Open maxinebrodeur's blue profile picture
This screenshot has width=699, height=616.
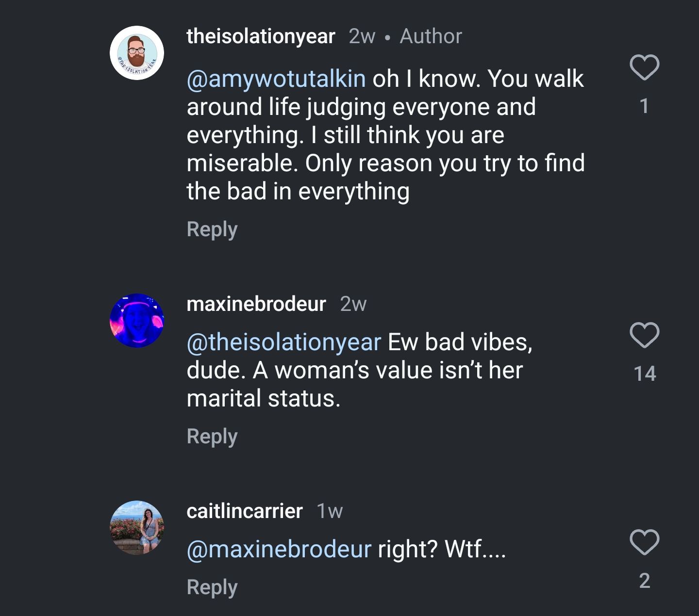[x=137, y=321]
